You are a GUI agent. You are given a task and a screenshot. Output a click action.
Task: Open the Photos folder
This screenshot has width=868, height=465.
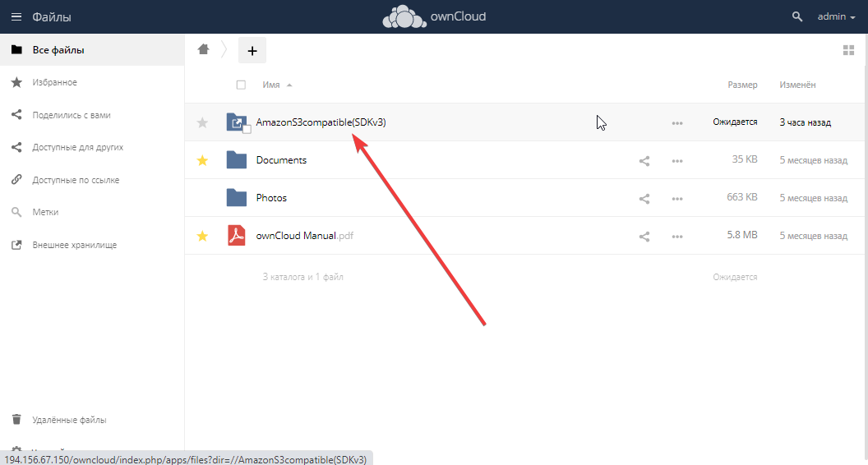pyautogui.click(x=271, y=198)
